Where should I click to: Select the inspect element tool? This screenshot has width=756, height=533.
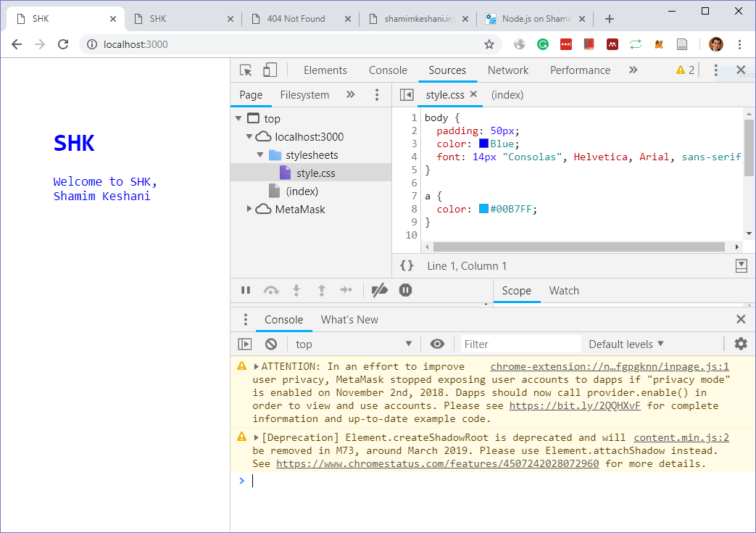pyautogui.click(x=247, y=70)
